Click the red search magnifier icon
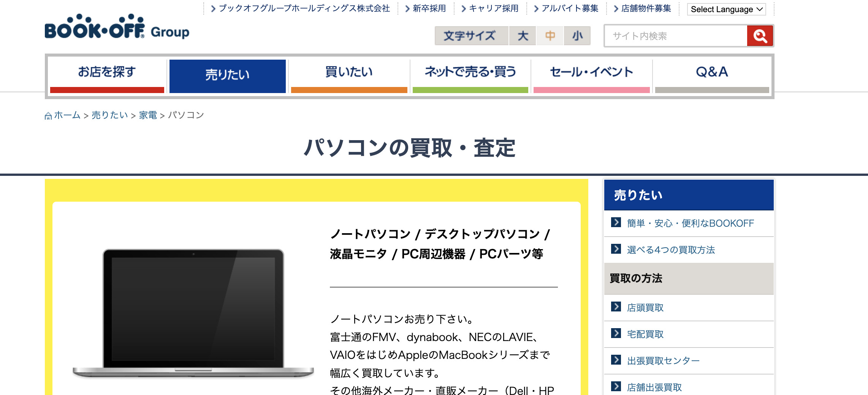Screen dimensions: 868x395 [x=760, y=36]
